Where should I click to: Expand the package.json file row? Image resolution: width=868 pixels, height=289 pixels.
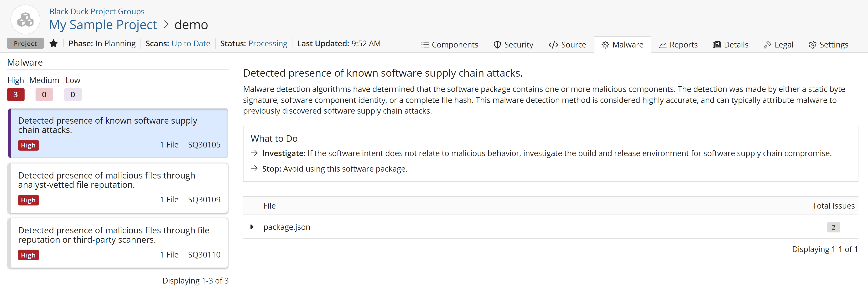pyautogui.click(x=251, y=227)
